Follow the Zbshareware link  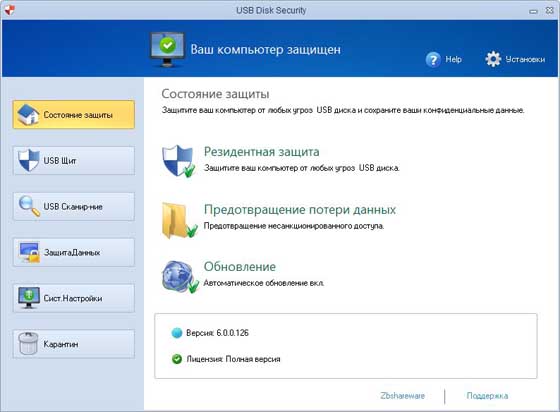(x=402, y=396)
